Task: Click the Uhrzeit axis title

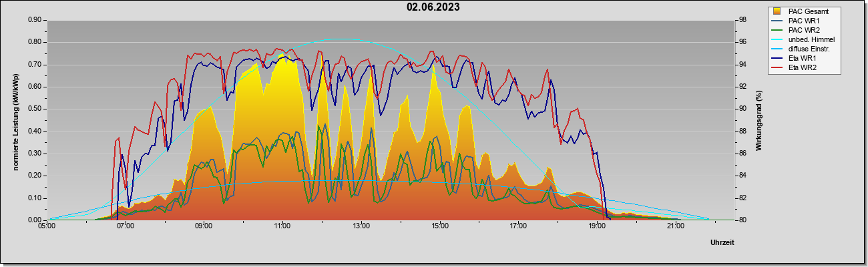Action: tap(722, 242)
